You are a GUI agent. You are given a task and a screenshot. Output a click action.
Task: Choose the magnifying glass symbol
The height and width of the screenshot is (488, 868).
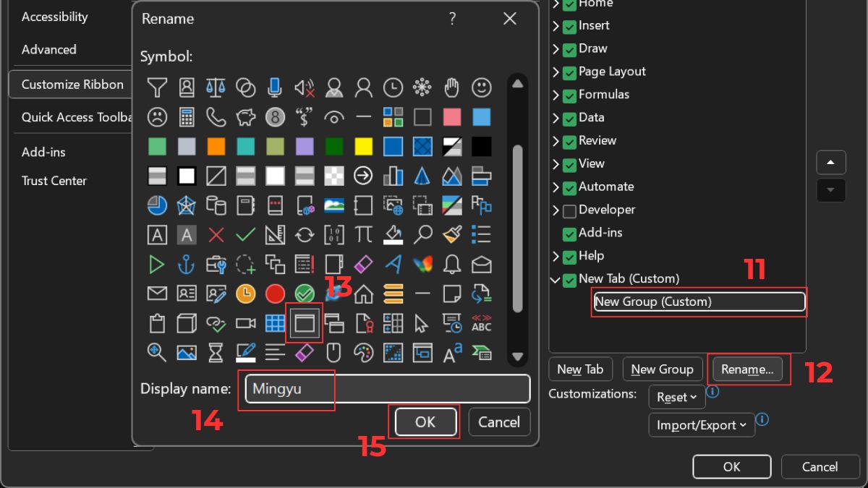(x=422, y=234)
